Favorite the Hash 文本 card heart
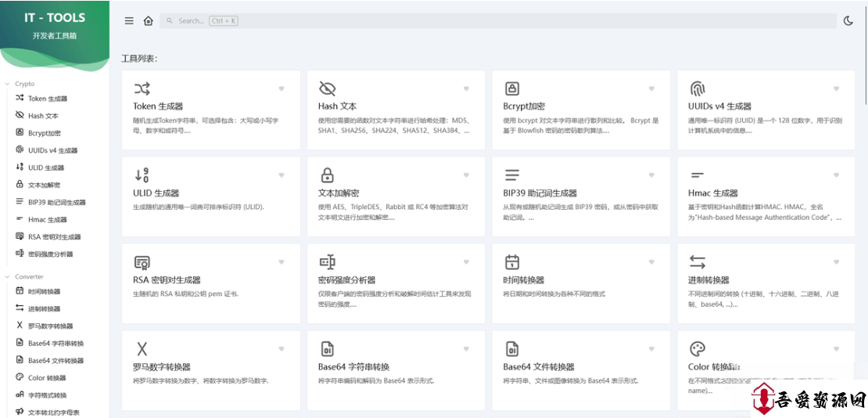Screen dimensions: 868x418 tap(466, 88)
